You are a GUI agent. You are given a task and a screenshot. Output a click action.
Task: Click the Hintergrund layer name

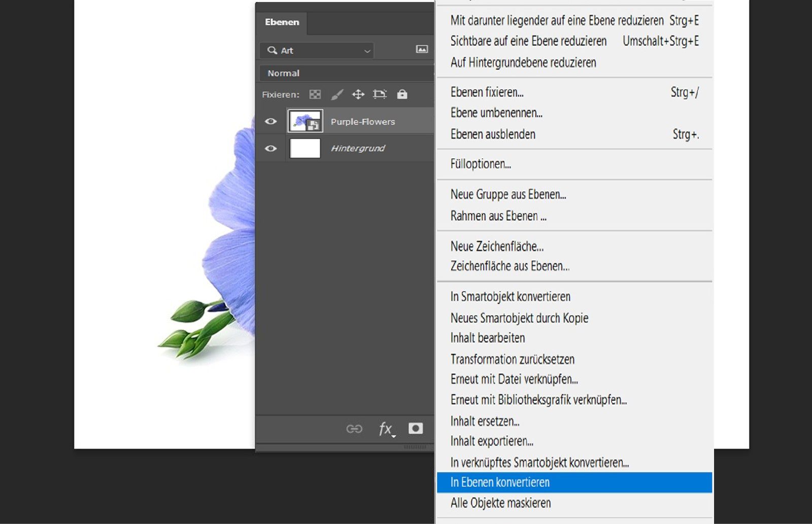(358, 149)
